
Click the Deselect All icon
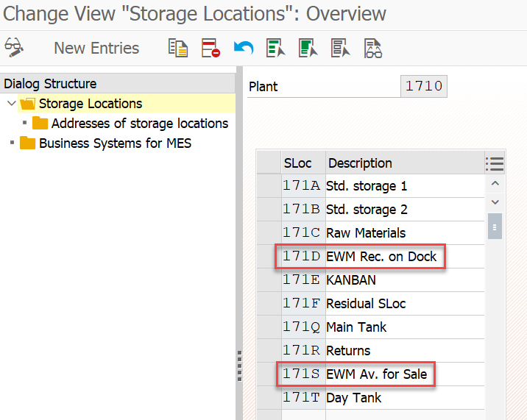(340, 48)
